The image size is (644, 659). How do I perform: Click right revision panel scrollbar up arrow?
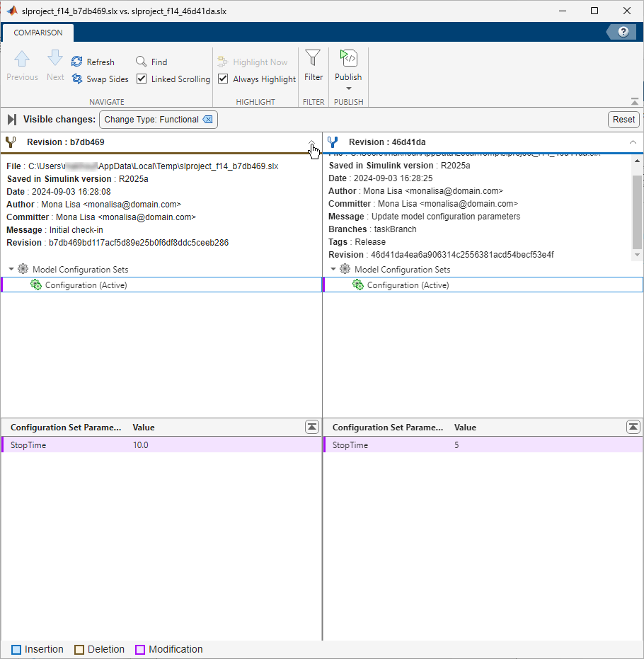click(638, 161)
